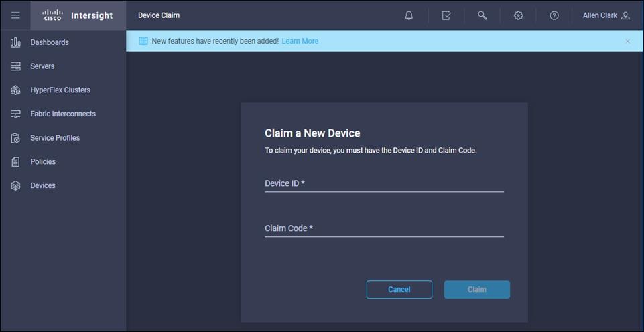Click the user profile icon beside Allen Clark
The width and height of the screenshot is (644, 332).
625,15
